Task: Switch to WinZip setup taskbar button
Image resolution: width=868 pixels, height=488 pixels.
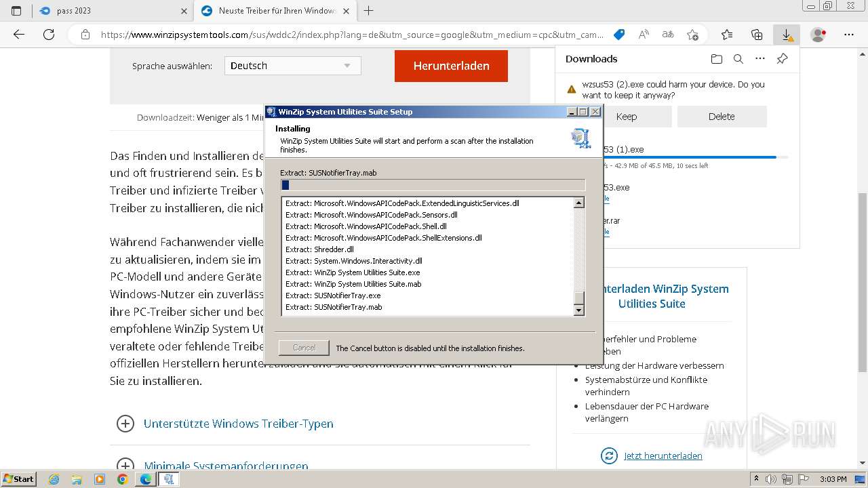Action: [x=169, y=479]
